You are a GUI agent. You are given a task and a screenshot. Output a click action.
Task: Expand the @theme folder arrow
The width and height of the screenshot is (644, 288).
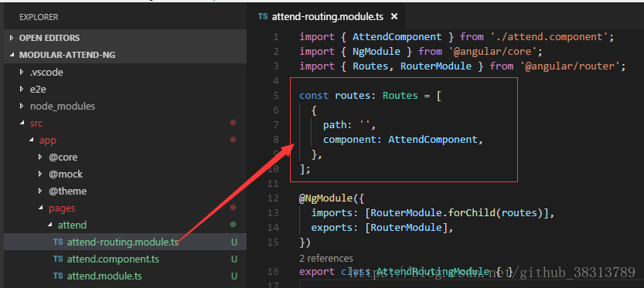[40, 191]
